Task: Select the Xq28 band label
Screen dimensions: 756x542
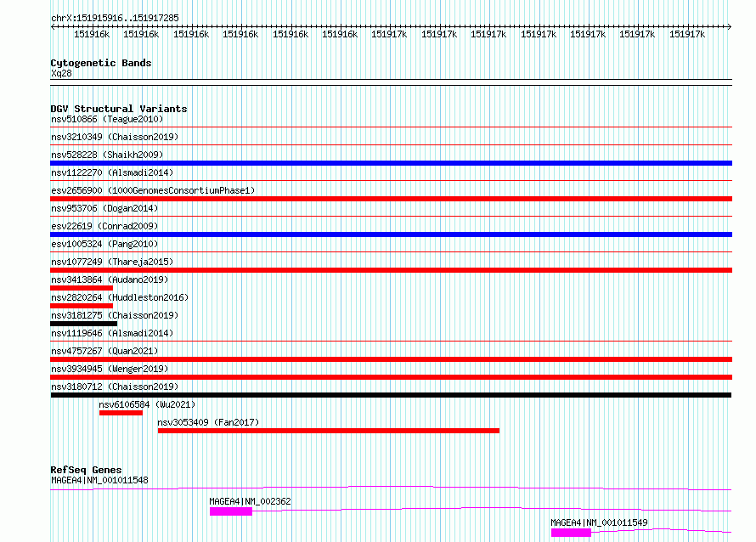Action: pyautogui.click(x=61, y=73)
